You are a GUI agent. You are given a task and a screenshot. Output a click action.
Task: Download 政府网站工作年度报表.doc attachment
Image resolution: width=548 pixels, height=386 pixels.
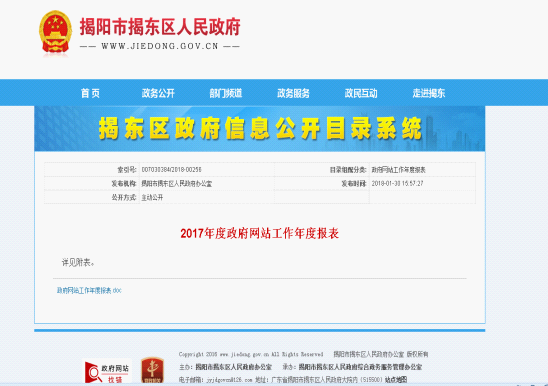tap(89, 291)
